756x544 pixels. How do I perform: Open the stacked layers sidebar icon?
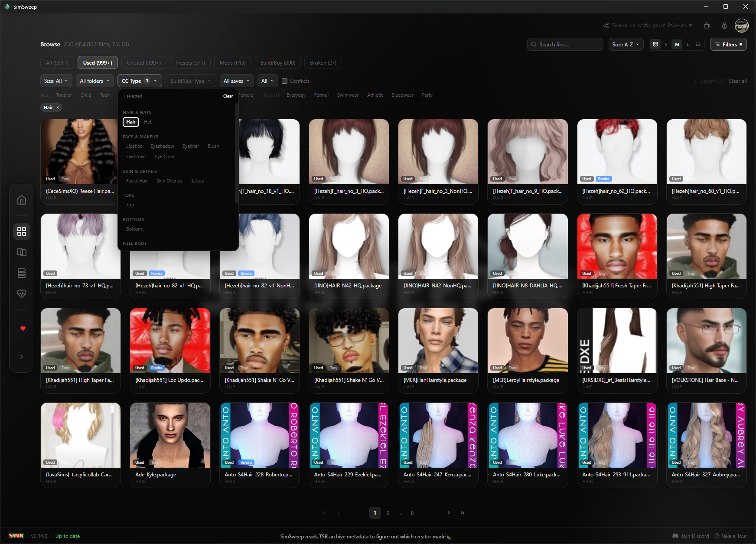pyautogui.click(x=21, y=273)
